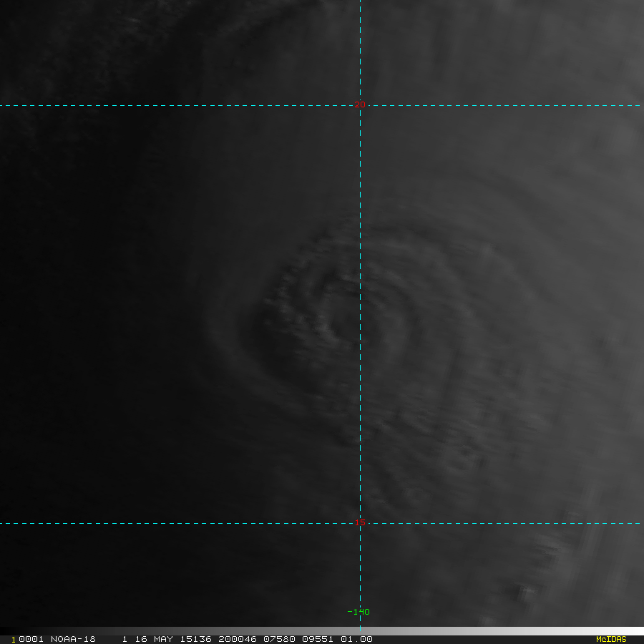
Task: Select the "15136" Julian day value
Action: [195, 639]
